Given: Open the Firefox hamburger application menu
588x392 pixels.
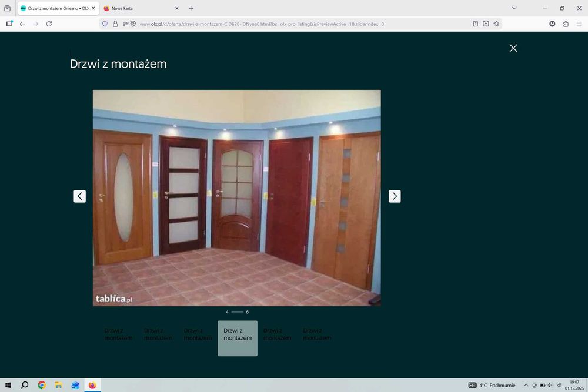Looking at the screenshot, I should pos(579,24).
